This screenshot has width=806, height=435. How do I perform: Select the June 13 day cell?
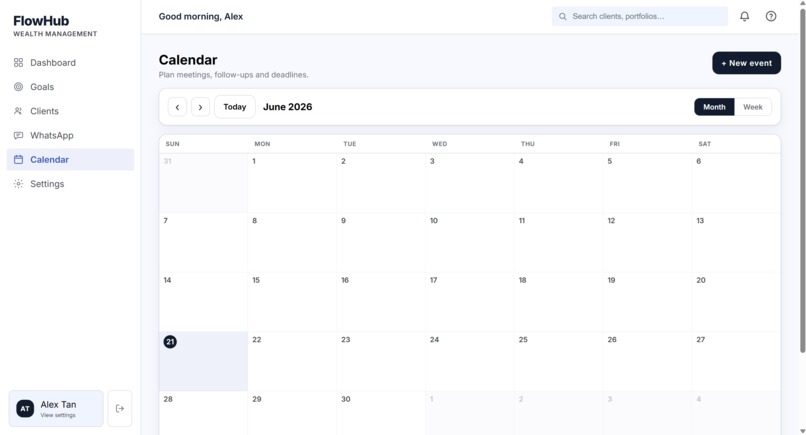pyautogui.click(x=736, y=243)
